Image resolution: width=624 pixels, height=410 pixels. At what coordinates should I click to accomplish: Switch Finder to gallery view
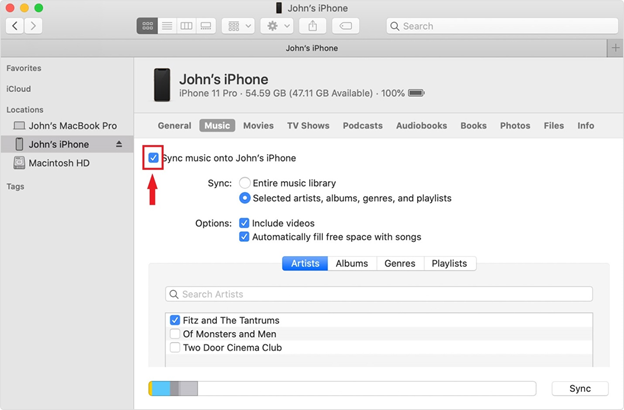click(206, 26)
